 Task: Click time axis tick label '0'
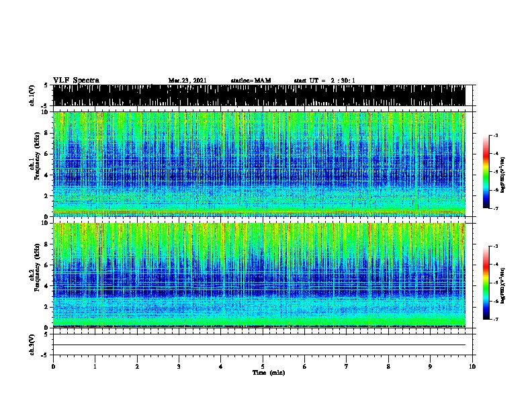point(53,366)
